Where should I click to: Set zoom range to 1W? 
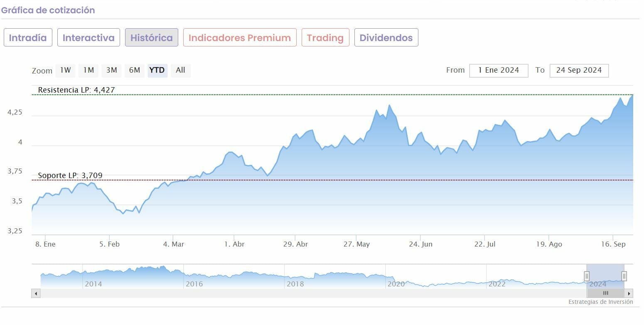click(x=65, y=70)
